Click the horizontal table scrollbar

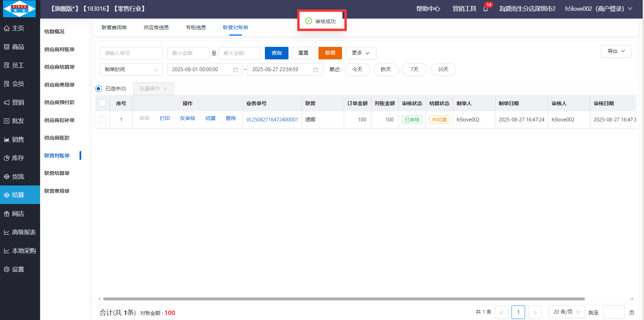pyautogui.click(x=344, y=299)
